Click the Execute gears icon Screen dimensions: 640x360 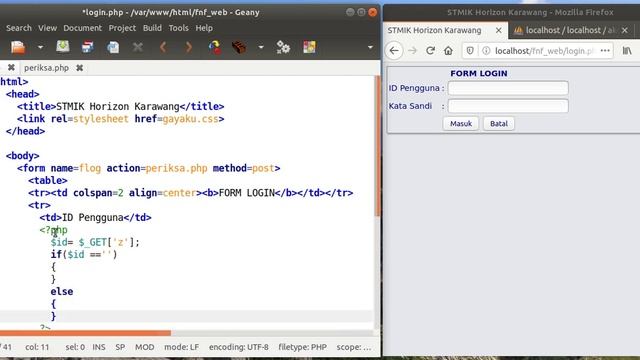click(283, 47)
